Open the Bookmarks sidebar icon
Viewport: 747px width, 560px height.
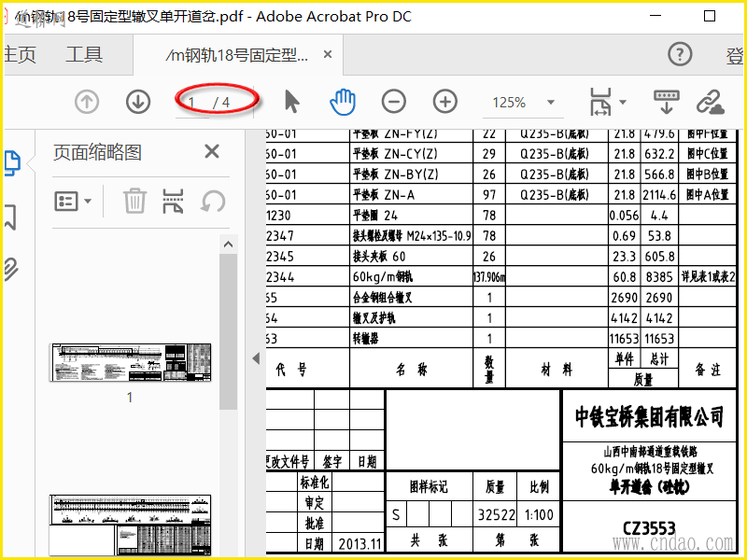click(x=10, y=217)
